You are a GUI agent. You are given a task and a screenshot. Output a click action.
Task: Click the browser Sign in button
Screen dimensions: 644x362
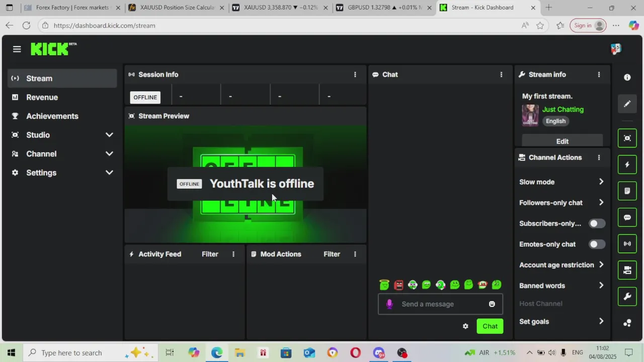click(588, 26)
